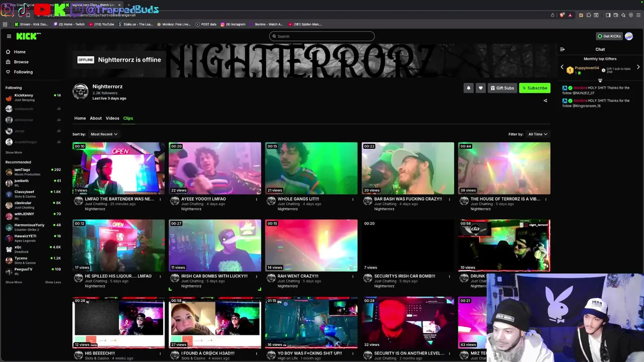644x362 pixels.
Task: Switch to the Home channel tab
Action: point(80,118)
